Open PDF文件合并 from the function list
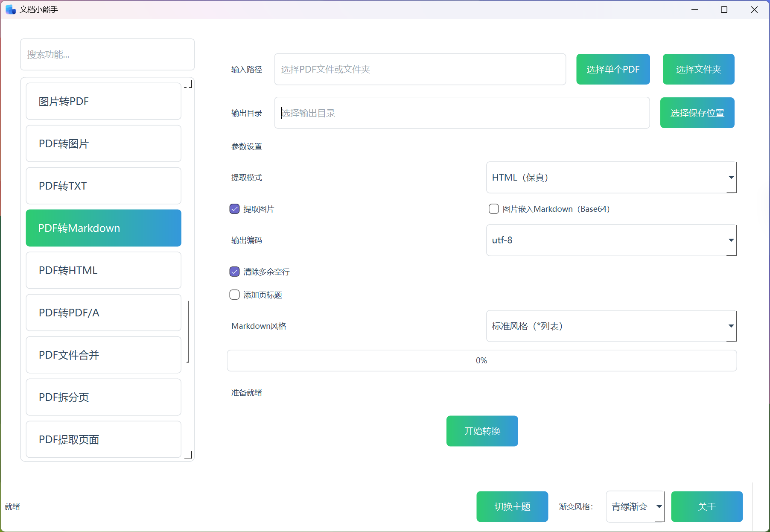770x532 pixels. coord(103,355)
